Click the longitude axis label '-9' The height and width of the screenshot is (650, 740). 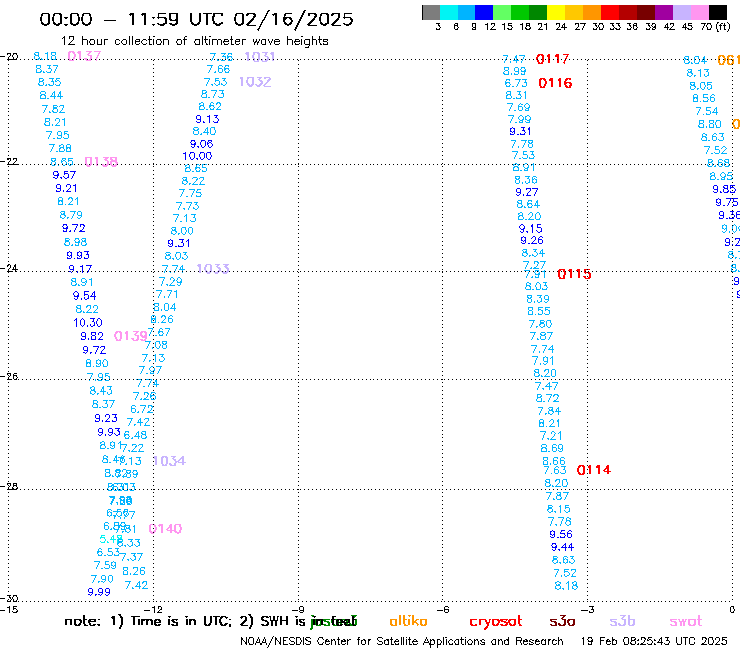pos(298,609)
